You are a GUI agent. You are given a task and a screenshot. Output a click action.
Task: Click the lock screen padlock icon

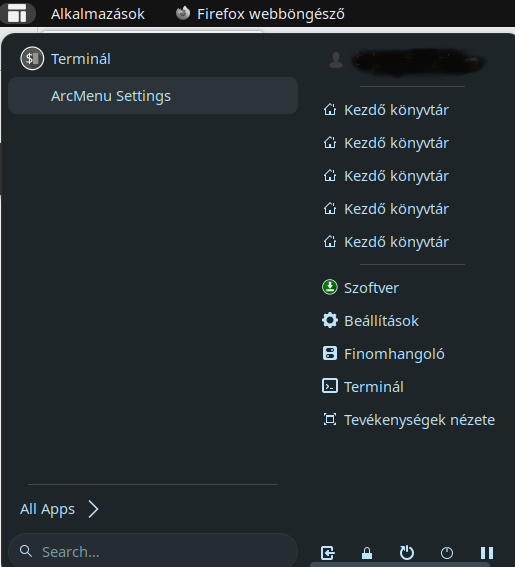point(367,553)
